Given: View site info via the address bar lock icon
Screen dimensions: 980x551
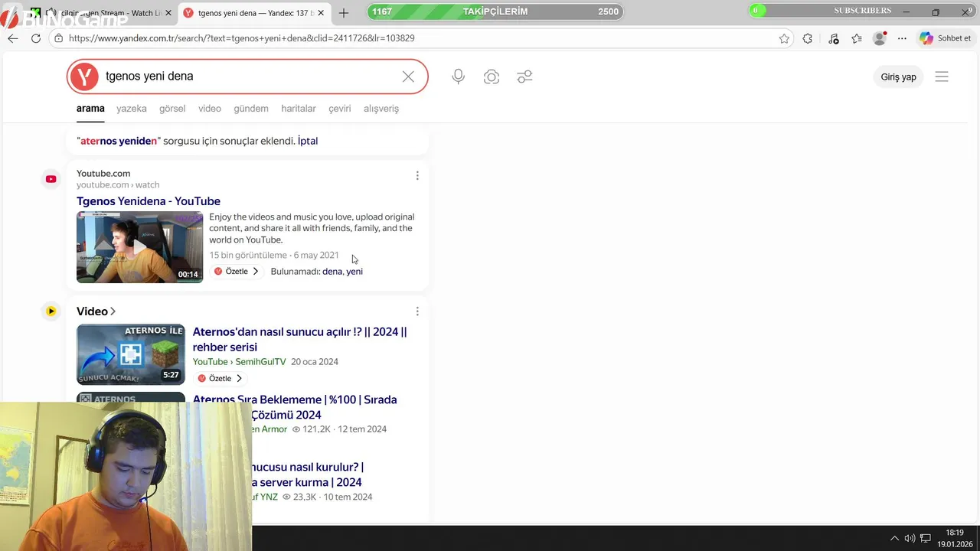Looking at the screenshot, I should 59,38.
